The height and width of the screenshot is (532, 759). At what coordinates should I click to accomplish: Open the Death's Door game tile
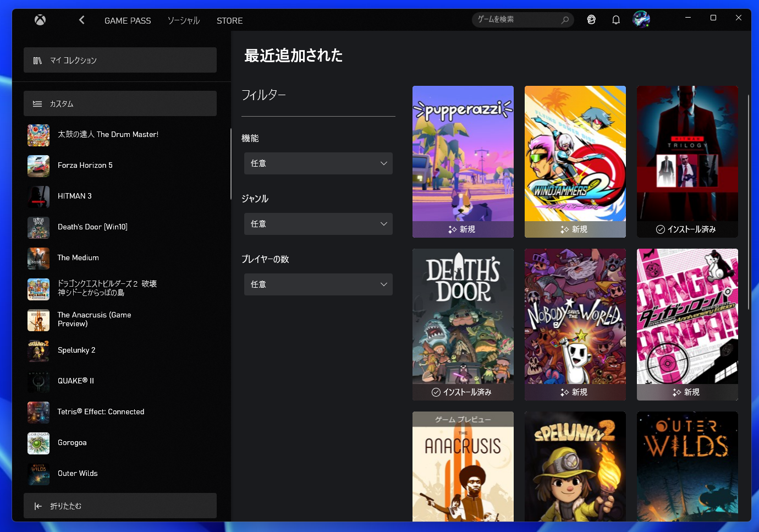coord(463,325)
